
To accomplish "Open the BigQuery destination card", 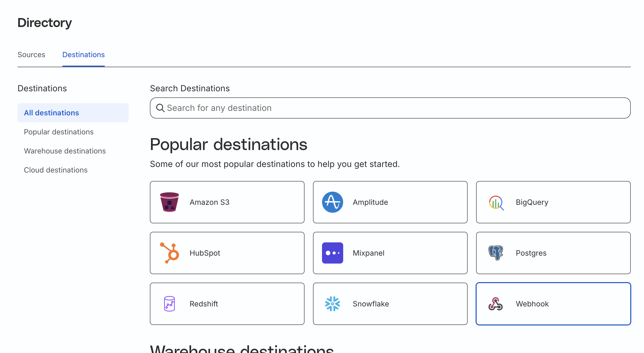I will point(553,202).
